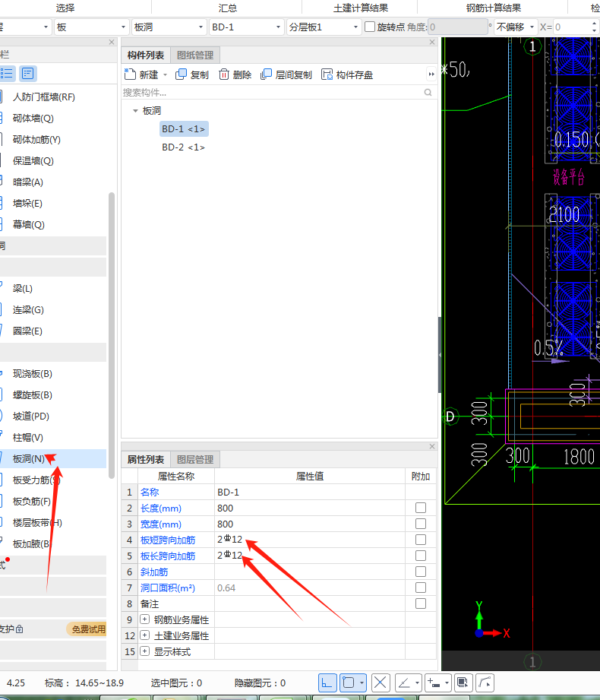Increase X value with stepper up arrow

[x=594, y=24]
